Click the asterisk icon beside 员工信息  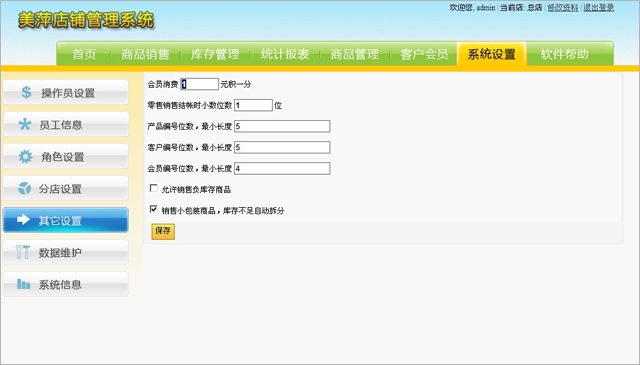[25, 124]
